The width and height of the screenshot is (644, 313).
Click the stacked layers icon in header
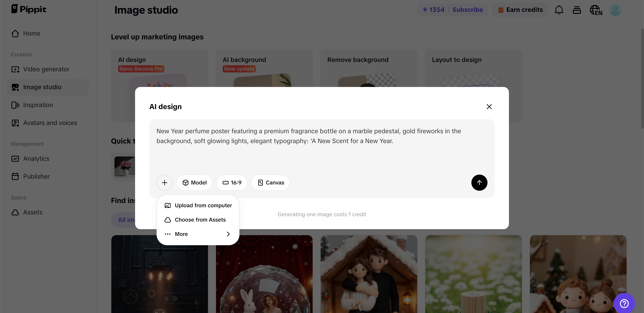577,10
